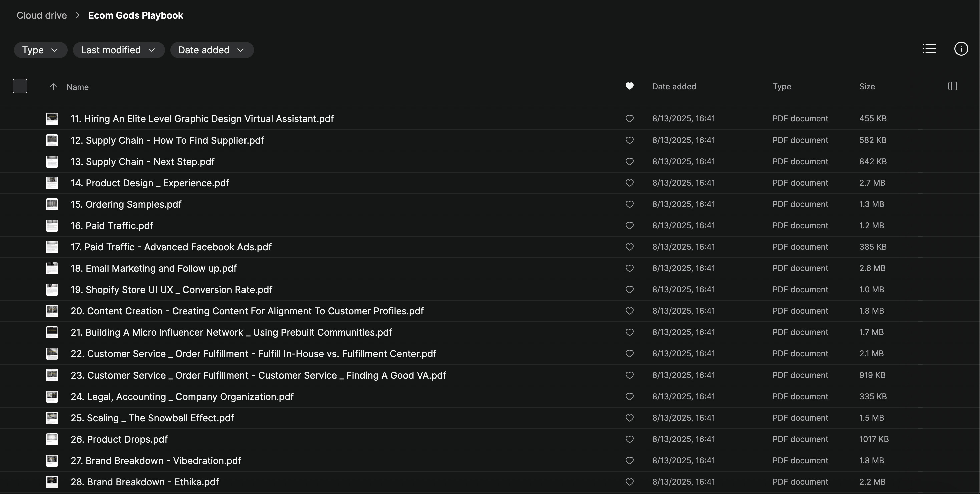Toggle favorite heart for 25. Scaling file
This screenshot has width=980, height=494.
[630, 418]
